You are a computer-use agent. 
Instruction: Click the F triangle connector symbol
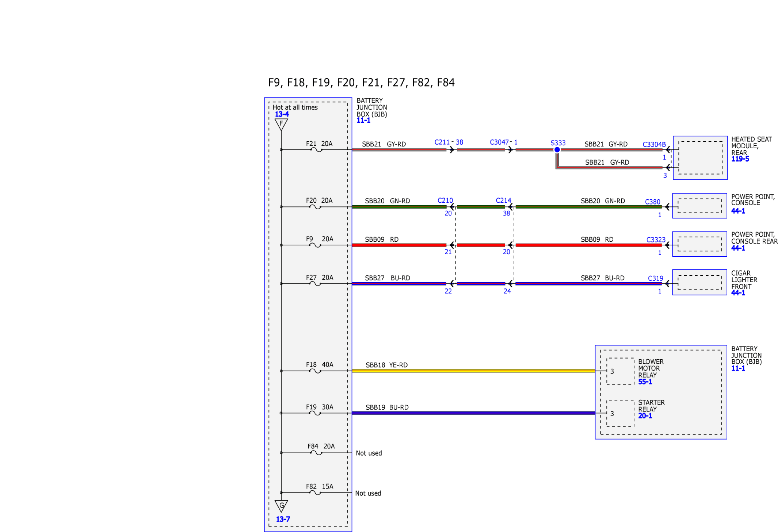point(281,125)
